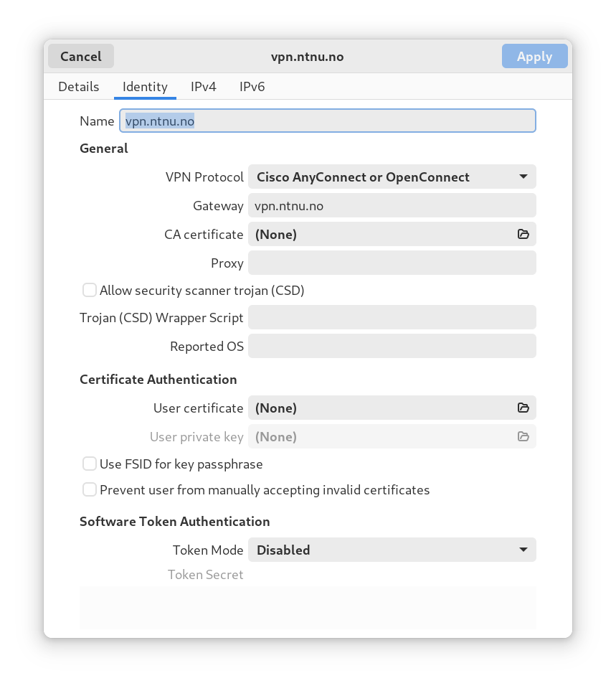Select a User certificate via (None) chooser
The height and width of the screenshot is (686, 616).
point(392,408)
